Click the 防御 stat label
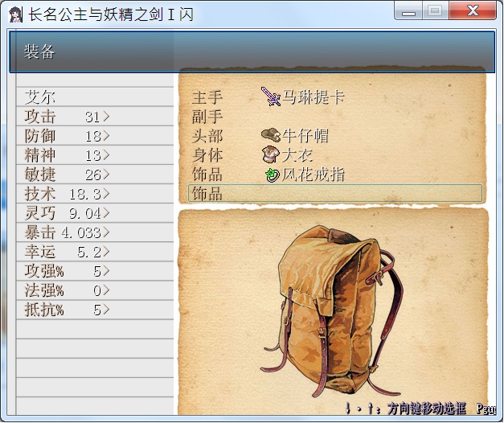The height and width of the screenshot is (423, 504). pyautogui.click(x=40, y=136)
